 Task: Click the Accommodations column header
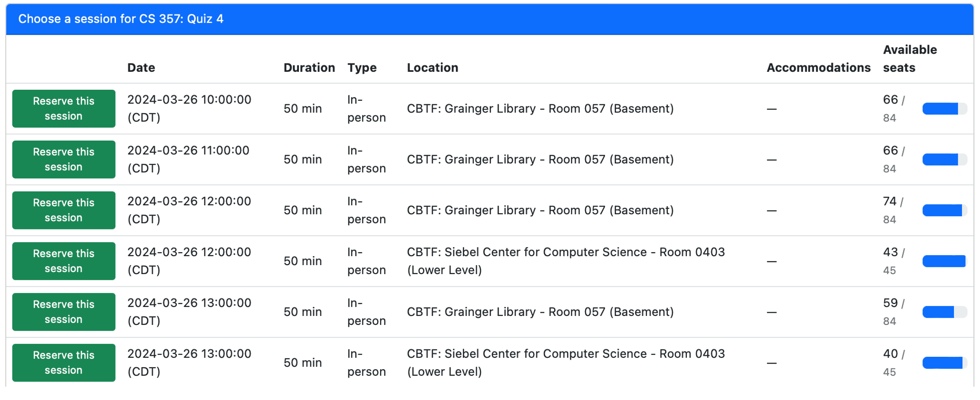[818, 67]
